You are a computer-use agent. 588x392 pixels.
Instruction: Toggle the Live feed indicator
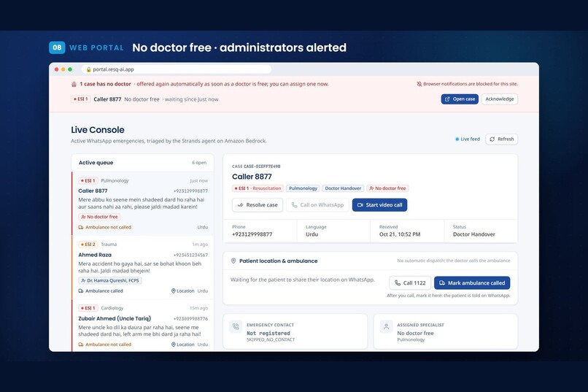(467, 139)
